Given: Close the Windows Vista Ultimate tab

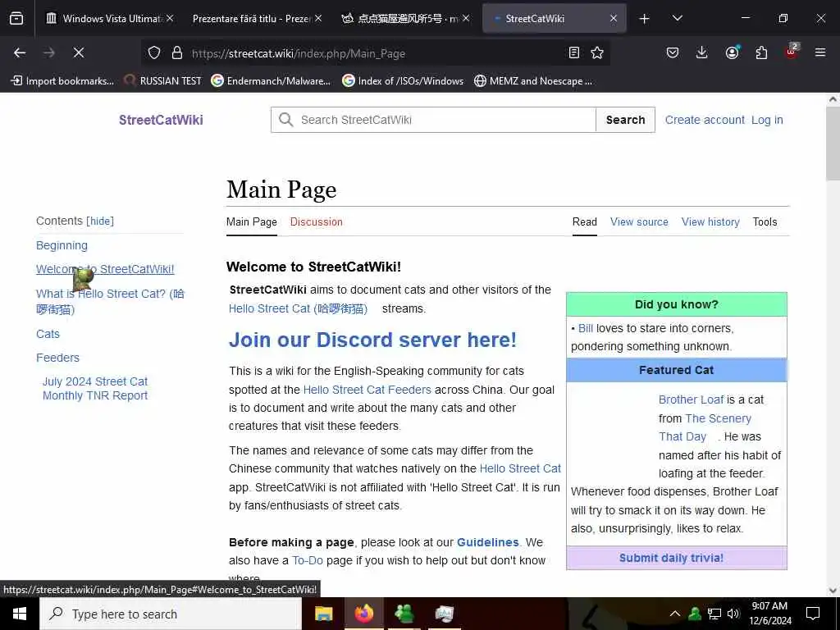Looking at the screenshot, I should point(170,18).
